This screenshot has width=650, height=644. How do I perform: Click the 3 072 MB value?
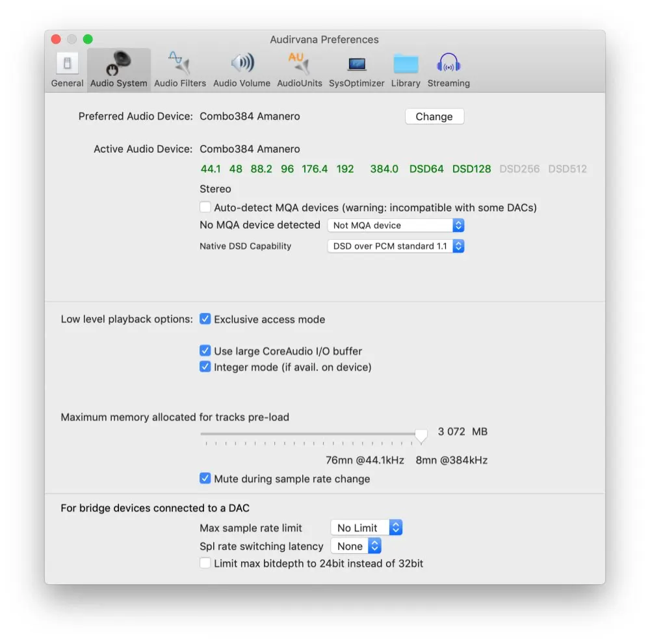pos(463,431)
